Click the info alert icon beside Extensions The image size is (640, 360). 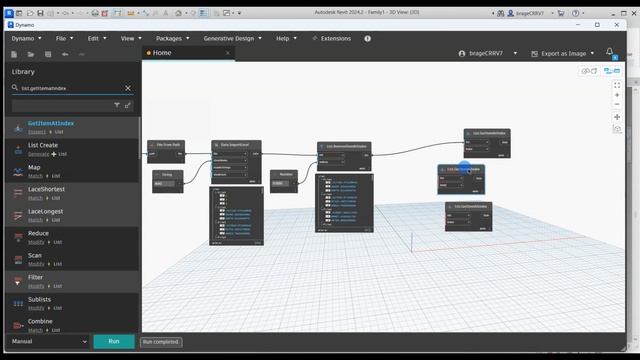(367, 38)
